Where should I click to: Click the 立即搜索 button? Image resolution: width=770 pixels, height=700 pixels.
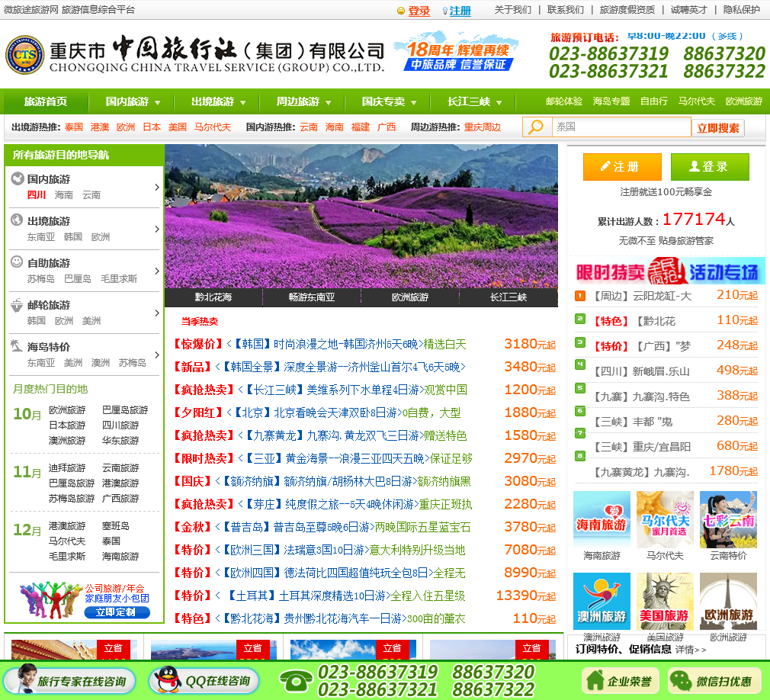(x=718, y=127)
